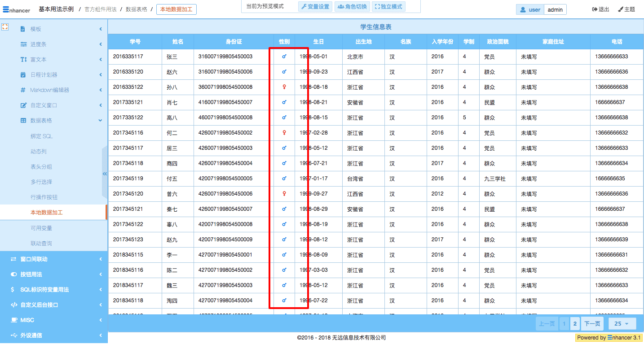
Task: Click the 日程计划器 calendar icon
Action: [23, 75]
